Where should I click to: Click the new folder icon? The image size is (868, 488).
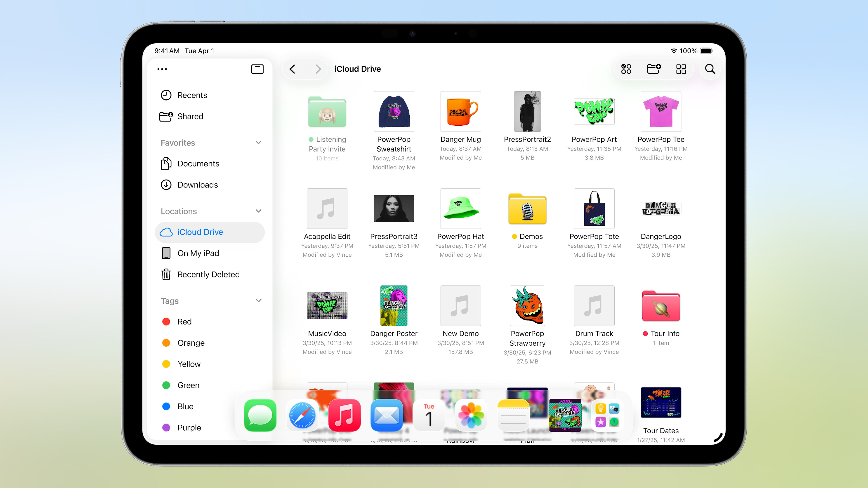tap(654, 69)
